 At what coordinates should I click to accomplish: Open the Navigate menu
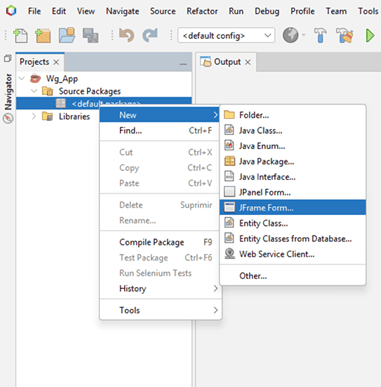tap(122, 11)
